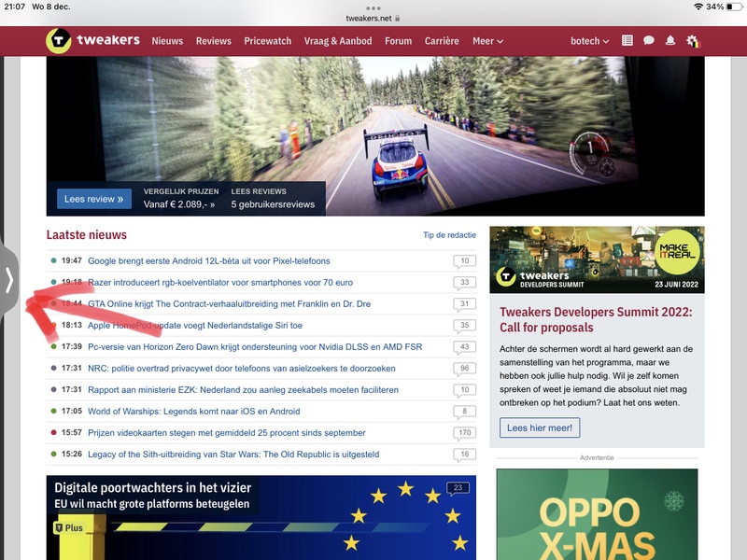Open the Reviews menu item
Screen dimensions: 747x560
[x=214, y=41]
